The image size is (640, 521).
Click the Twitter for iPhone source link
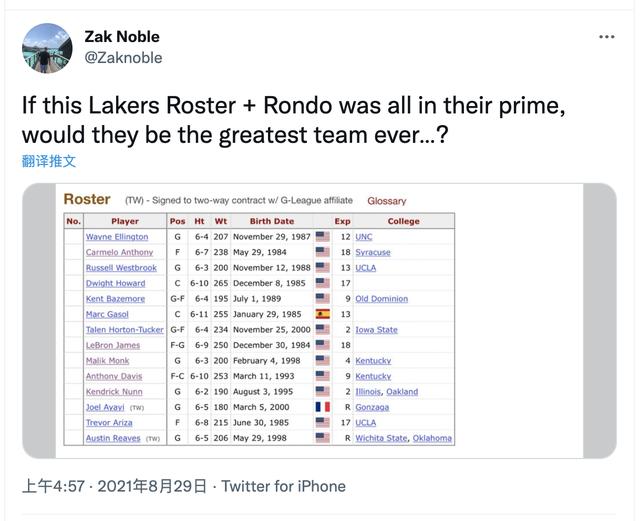[x=283, y=487]
